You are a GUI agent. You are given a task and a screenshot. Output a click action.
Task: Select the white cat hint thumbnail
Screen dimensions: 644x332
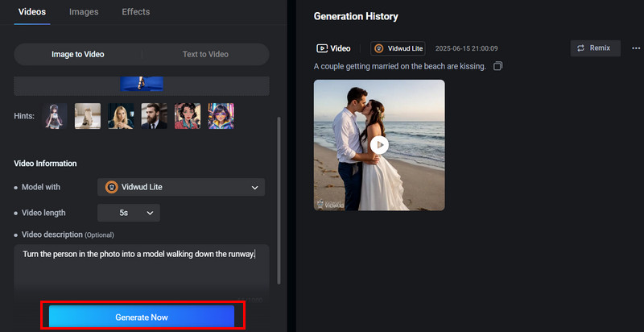pyautogui.click(x=88, y=116)
